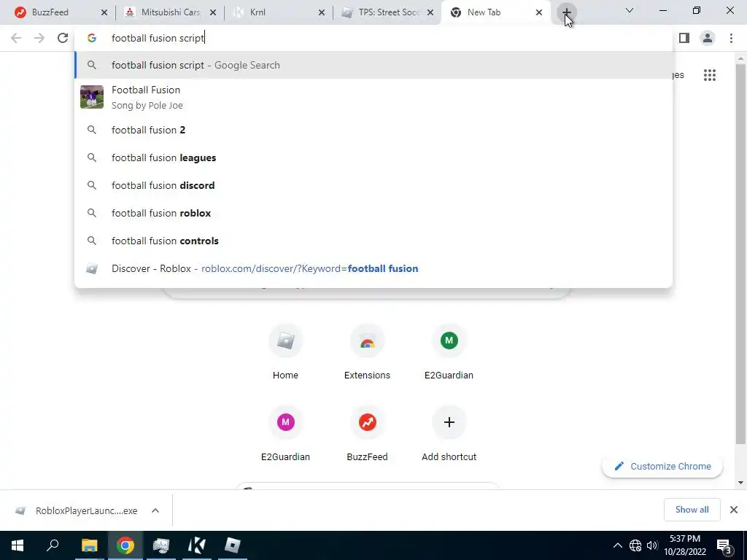The height and width of the screenshot is (560, 747).
Task: Open the profile avatar menu
Action: click(708, 38)
